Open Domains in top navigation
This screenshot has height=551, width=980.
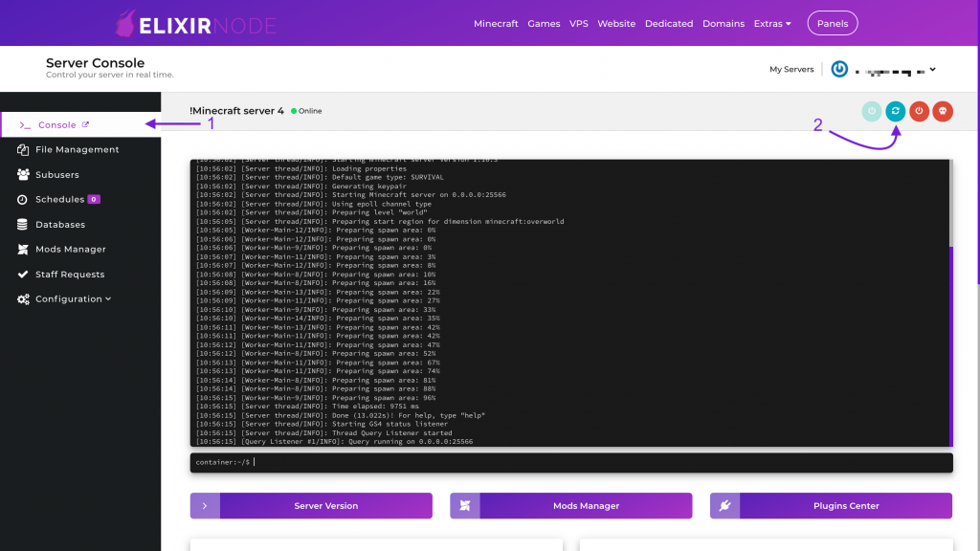pyautogui.click(x=724, y=24)
